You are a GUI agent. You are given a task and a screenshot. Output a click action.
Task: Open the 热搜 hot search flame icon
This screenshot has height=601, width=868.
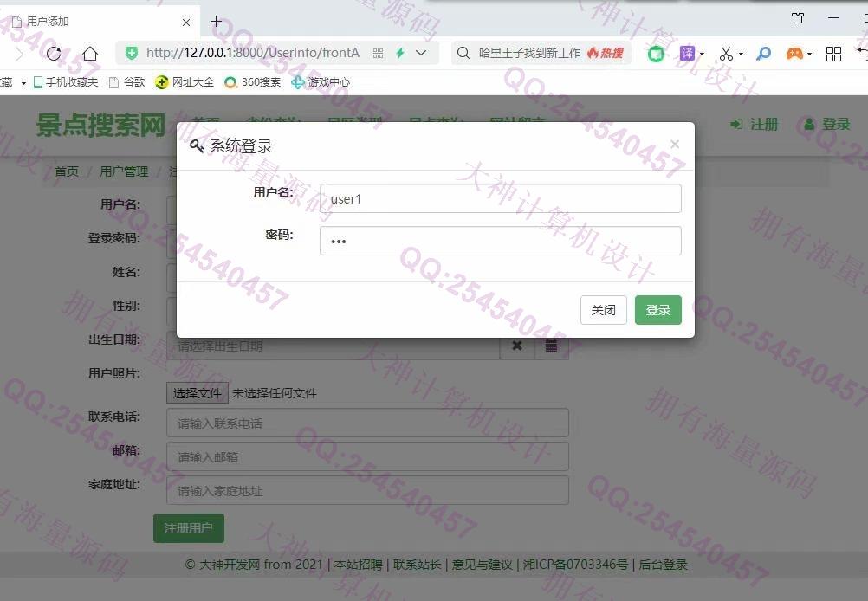[x=605, y=53]
